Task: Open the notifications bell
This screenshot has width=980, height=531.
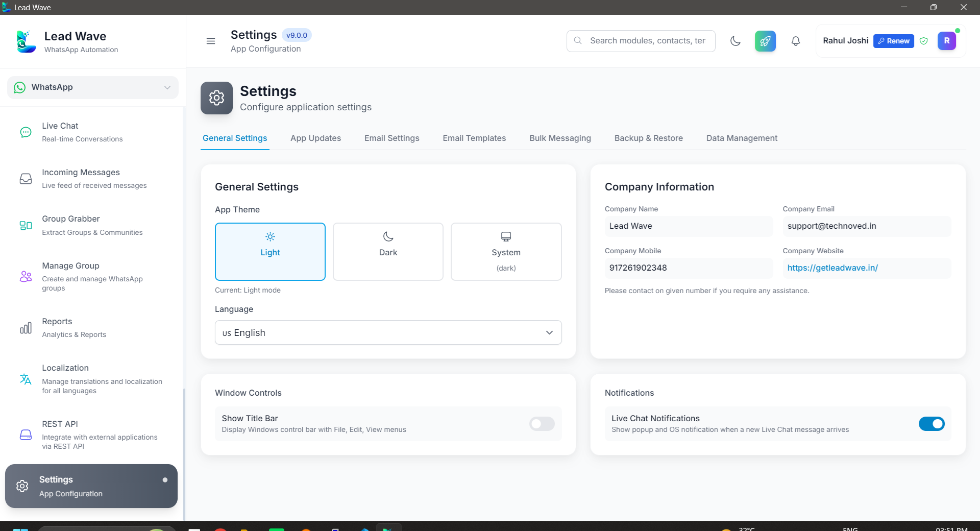Action: coord(796,41)
